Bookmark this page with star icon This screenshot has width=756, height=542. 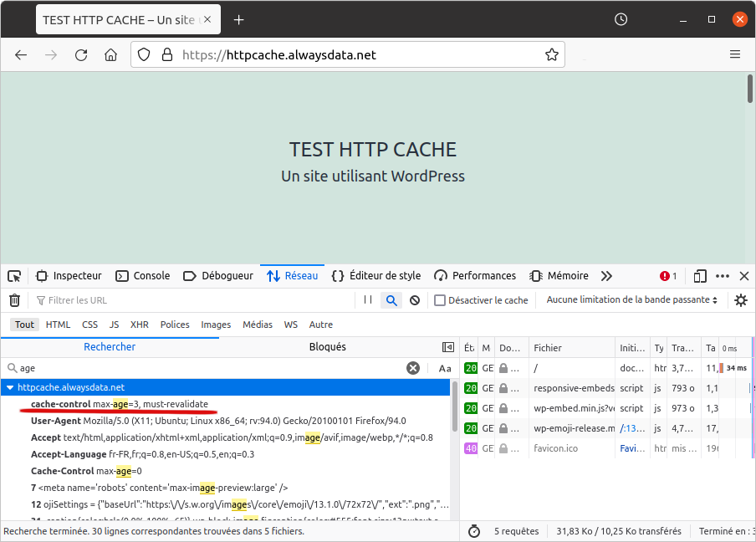552,55
